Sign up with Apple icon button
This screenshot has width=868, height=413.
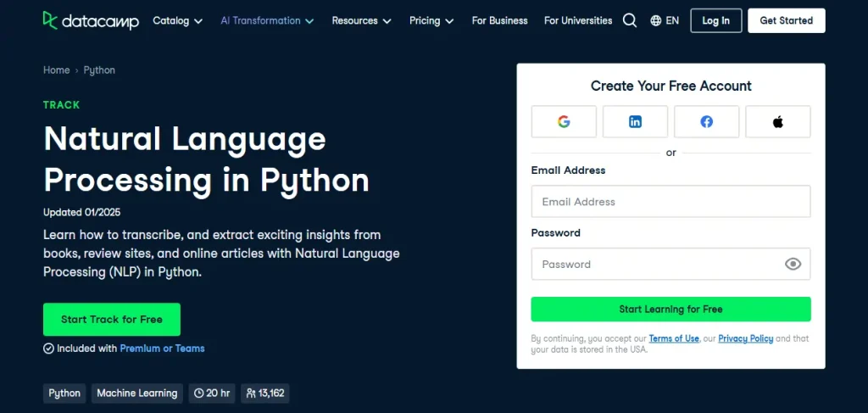pos(778,122)
